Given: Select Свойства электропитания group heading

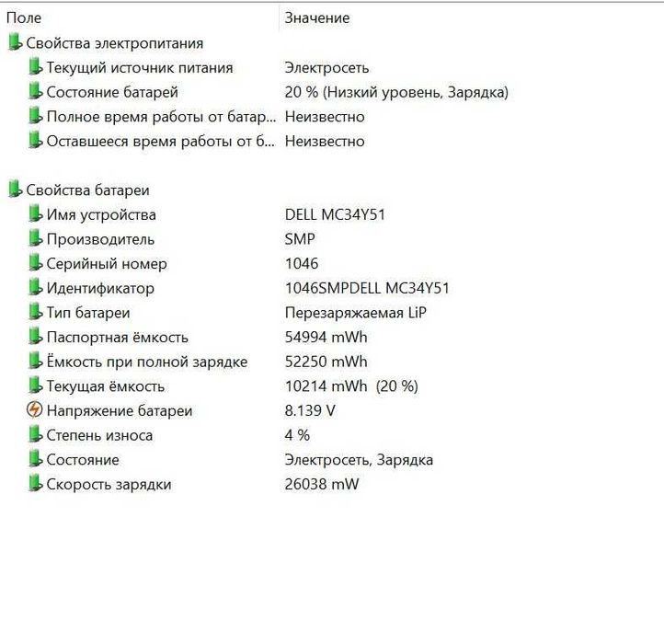Looking at the screenshot, I should tap(115, 43).
